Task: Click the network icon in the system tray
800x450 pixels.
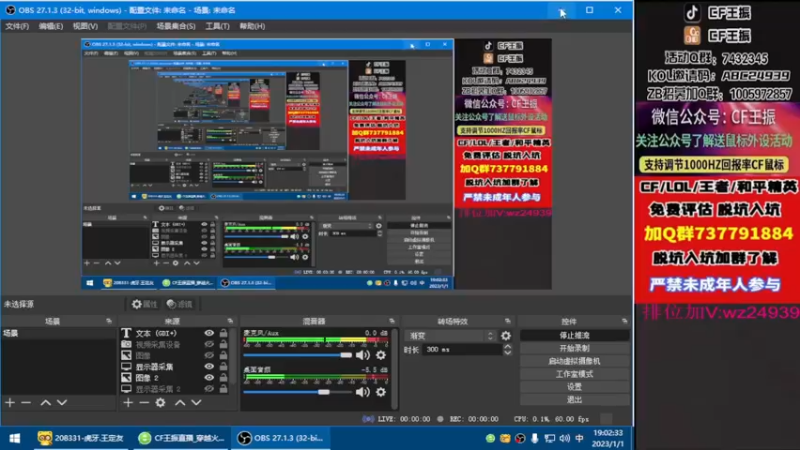Action: (x=549, y=438)
